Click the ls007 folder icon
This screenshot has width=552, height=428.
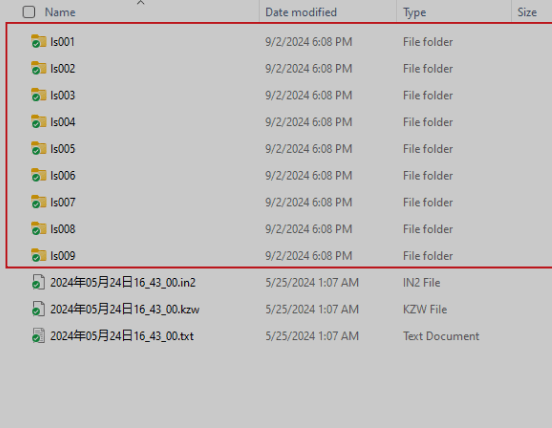click(38, 202)
